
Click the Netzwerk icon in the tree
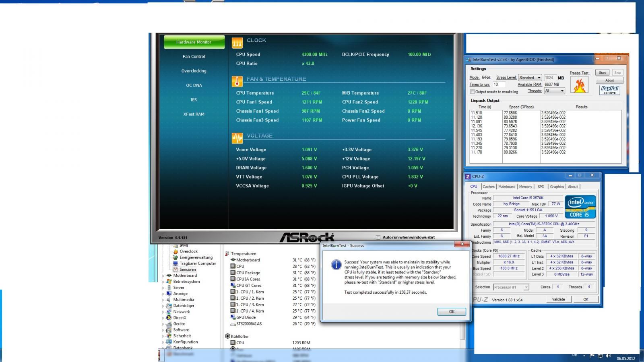[169, 312]
